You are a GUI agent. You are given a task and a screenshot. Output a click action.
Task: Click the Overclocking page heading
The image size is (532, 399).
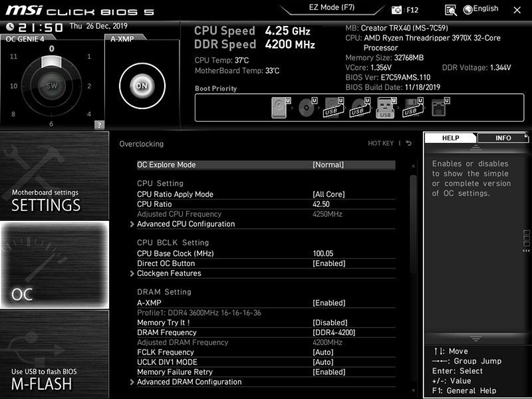tap(141, 144)
